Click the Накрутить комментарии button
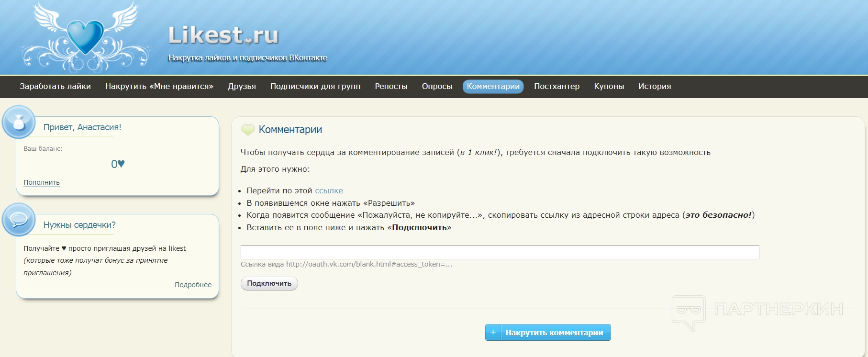868x357 pixels. tap(548, 333)
